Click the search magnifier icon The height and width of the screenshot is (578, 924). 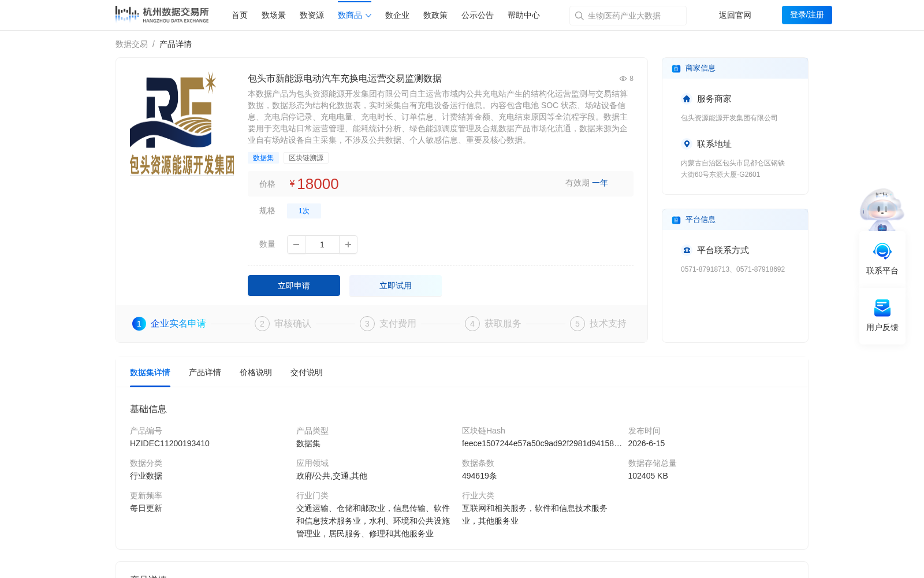(x=579, y=16)
